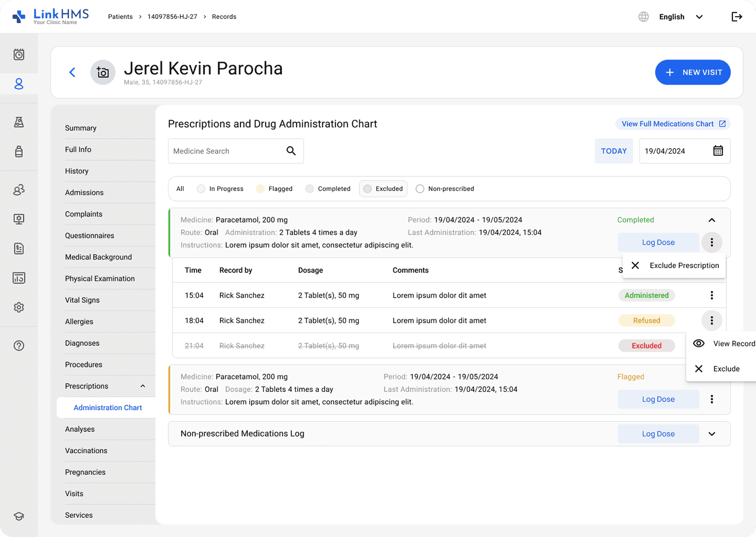Go back using the left arrow
The image size is (756, 537).
tap(72, 72)
